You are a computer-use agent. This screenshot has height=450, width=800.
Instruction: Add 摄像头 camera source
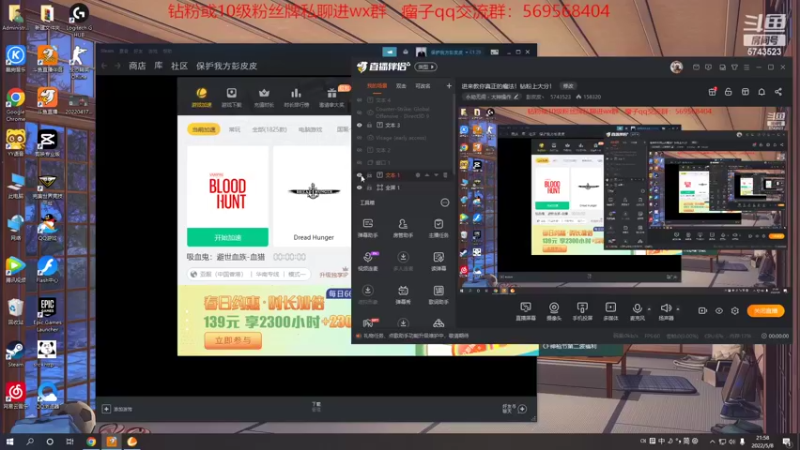coord(554,311)
